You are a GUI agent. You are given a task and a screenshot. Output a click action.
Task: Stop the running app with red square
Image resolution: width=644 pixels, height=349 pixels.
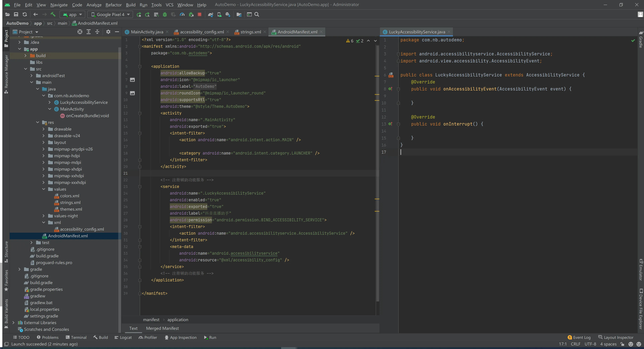point(200,15)
